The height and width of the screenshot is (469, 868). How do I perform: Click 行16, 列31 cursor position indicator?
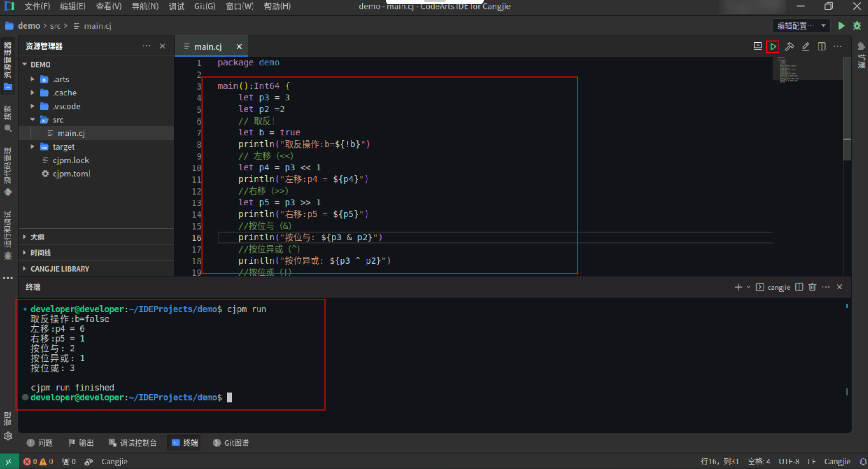719,461
